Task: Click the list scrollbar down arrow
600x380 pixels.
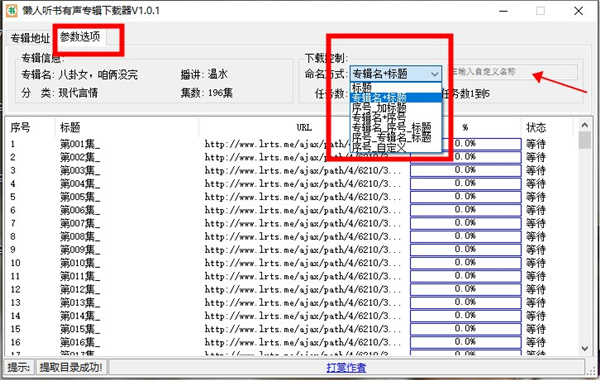Action: 584,348
